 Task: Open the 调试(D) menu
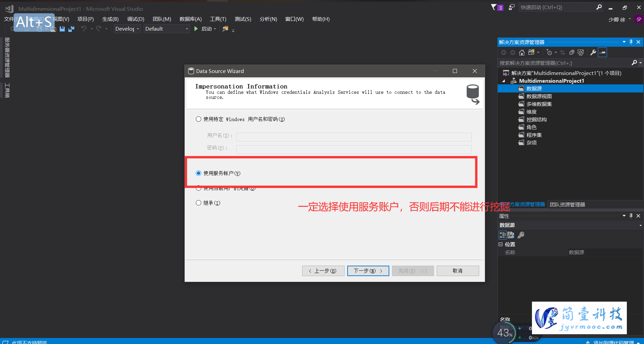tap(136, 19)
